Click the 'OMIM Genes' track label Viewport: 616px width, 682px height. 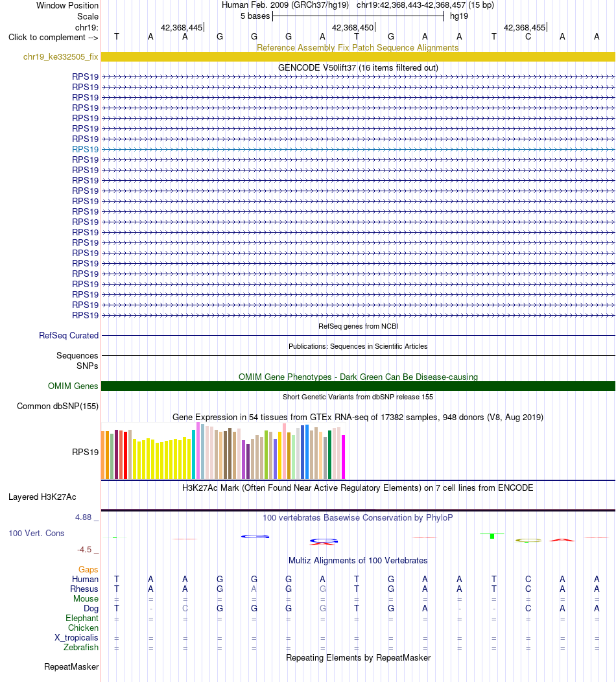[73, 386]
